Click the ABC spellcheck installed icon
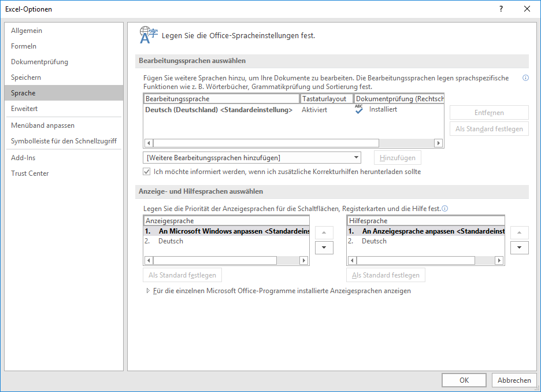 pyautogui.click(x=359, y=109)
